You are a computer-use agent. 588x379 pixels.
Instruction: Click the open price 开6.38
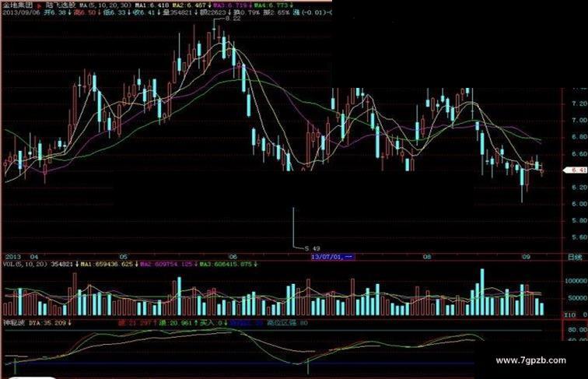[x=54, y=12]
